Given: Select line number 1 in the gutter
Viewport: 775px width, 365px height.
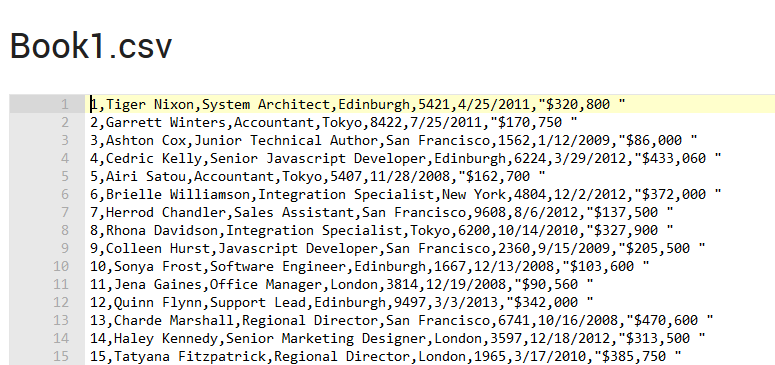Looking at the screenshot, I should [x=64, y=104].
